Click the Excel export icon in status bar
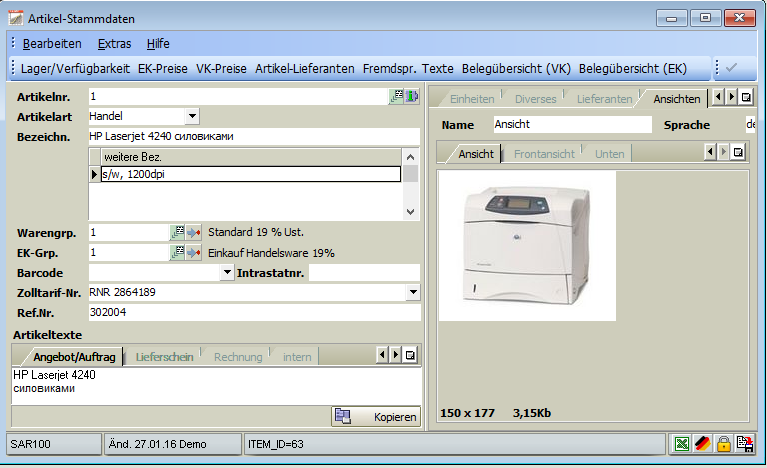The image size is (767, 468). click(x=681, y=444)
